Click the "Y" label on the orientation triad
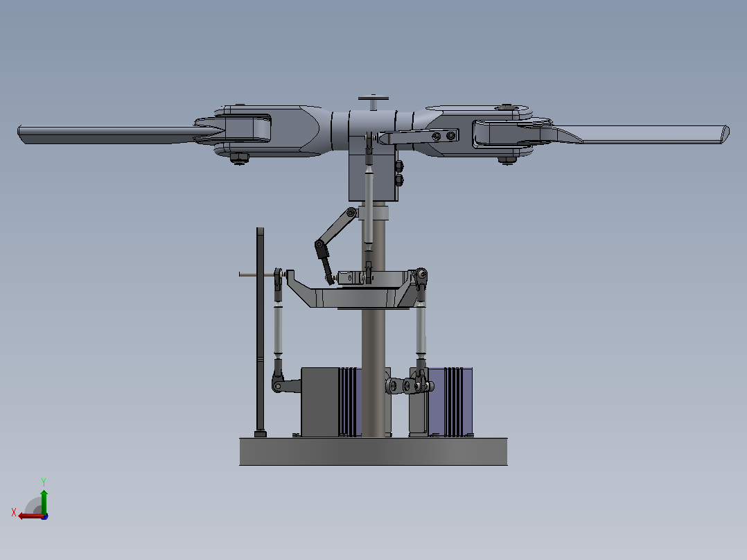Image resolution: width=747 pixels, height=560 pixels. coord(44,482)
